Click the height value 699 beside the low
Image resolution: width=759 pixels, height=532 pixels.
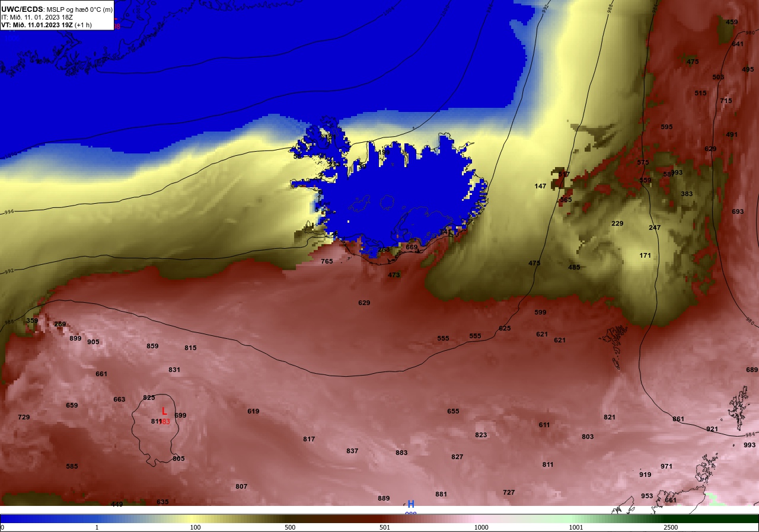[x=180, y=415]
